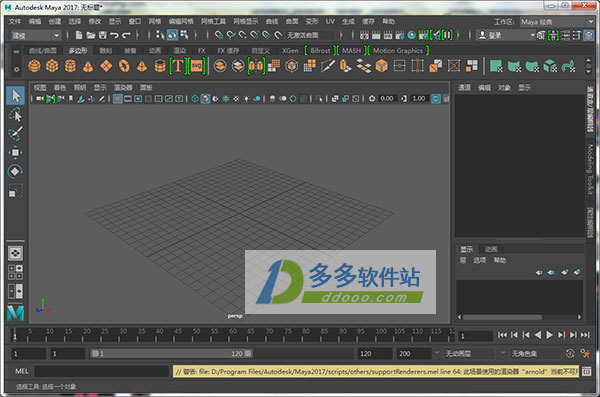Click the Save Scene floppy icon
Viewport: 600px width, 397px height.
[x=103, y=35]
